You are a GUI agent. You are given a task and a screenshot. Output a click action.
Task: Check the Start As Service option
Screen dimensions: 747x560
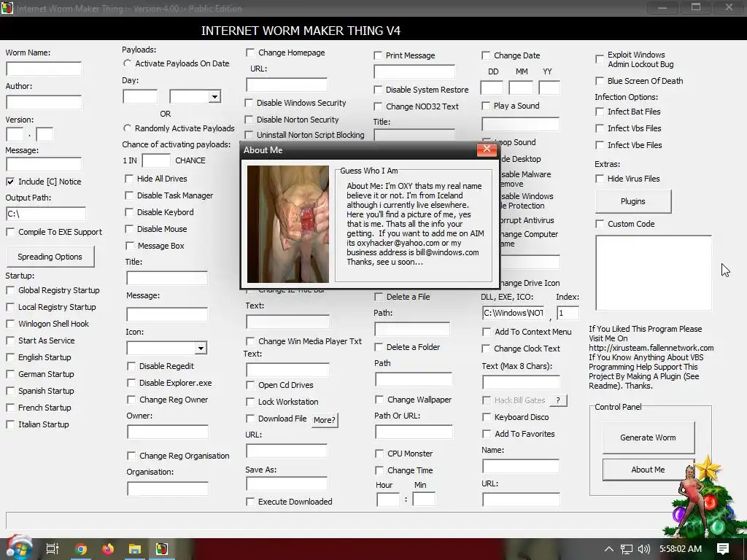point(10,341)
